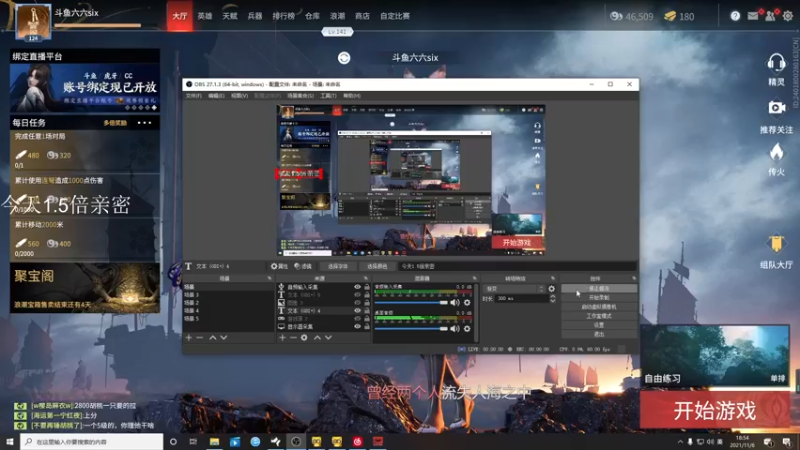This screenshot has height=450, width=800.
Task: Open transition properties gear icon
Action: point(552,289)
